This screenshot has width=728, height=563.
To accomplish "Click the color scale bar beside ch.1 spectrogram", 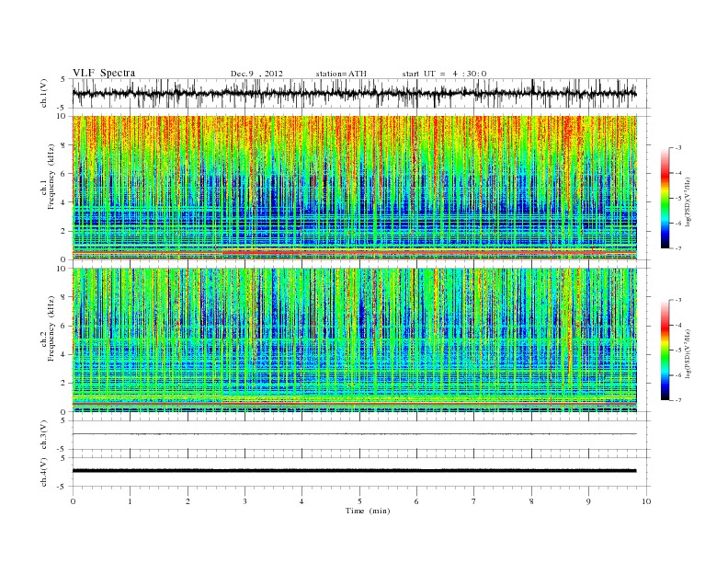I will [x=665, y=199].
